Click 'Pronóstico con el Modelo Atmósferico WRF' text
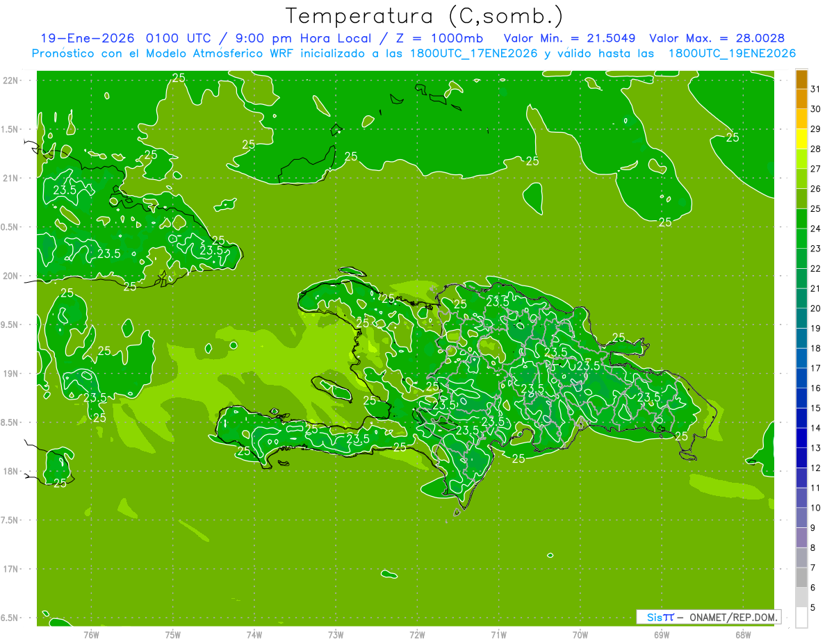834x644 pixels. click(x=163, y=53)
